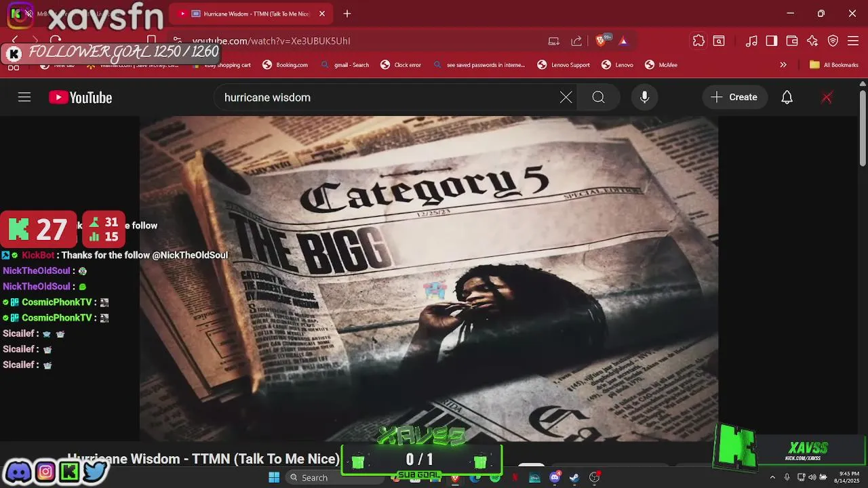Open the Brave Wallet icon

pos(792,41)
